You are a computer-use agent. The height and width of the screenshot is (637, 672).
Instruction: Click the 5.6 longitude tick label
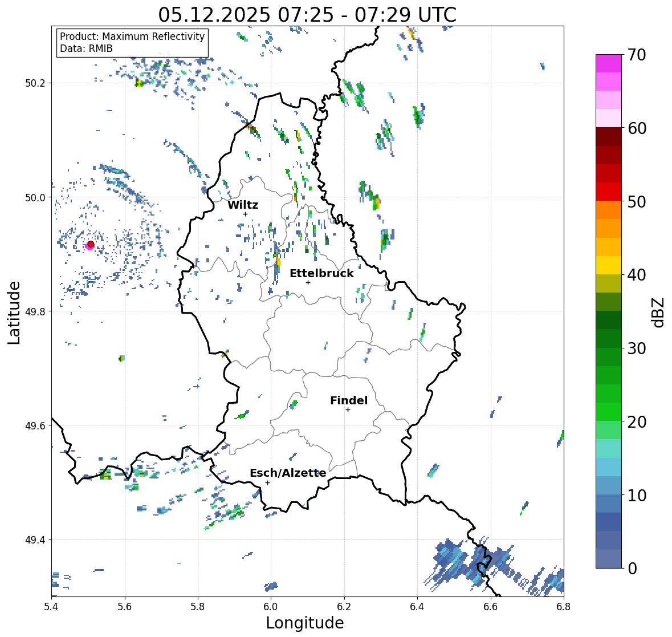[x=125, y=607]
